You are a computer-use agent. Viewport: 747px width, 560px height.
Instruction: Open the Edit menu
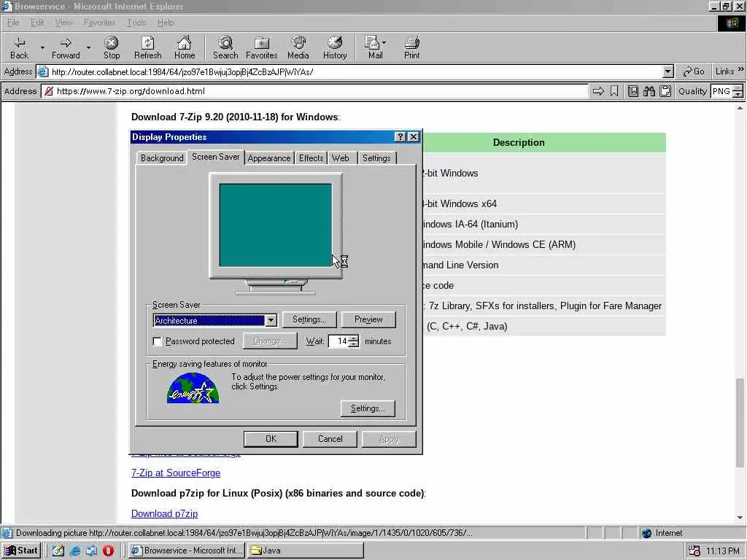[36, 23]
